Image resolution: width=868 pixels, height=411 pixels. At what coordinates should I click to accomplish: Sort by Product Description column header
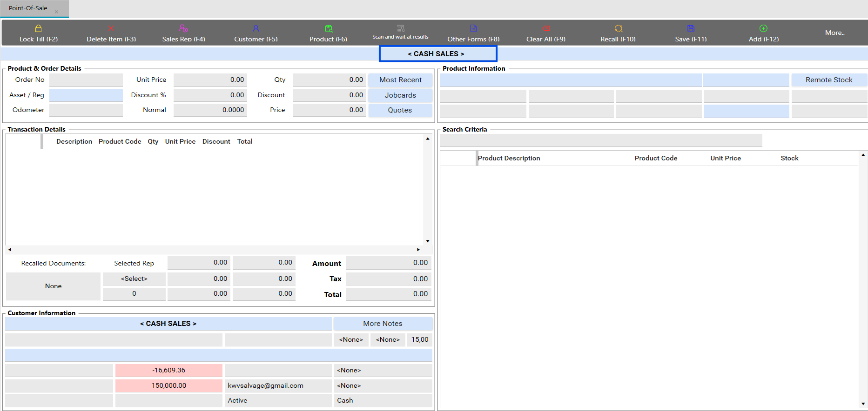tap(509, 158)
